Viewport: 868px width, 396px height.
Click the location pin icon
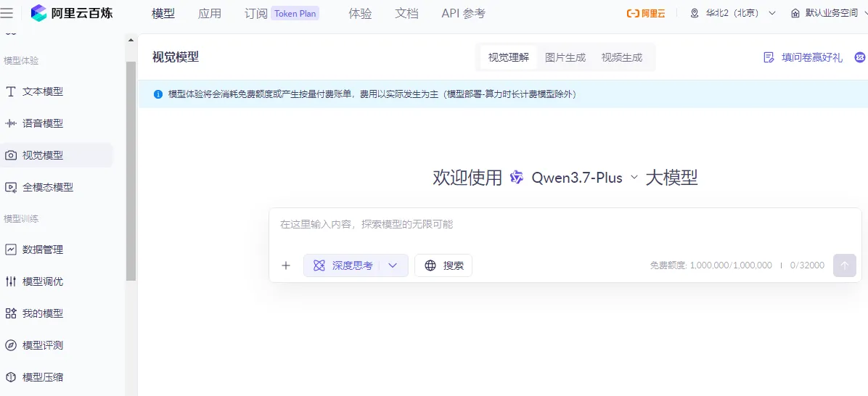pos(695,13)
